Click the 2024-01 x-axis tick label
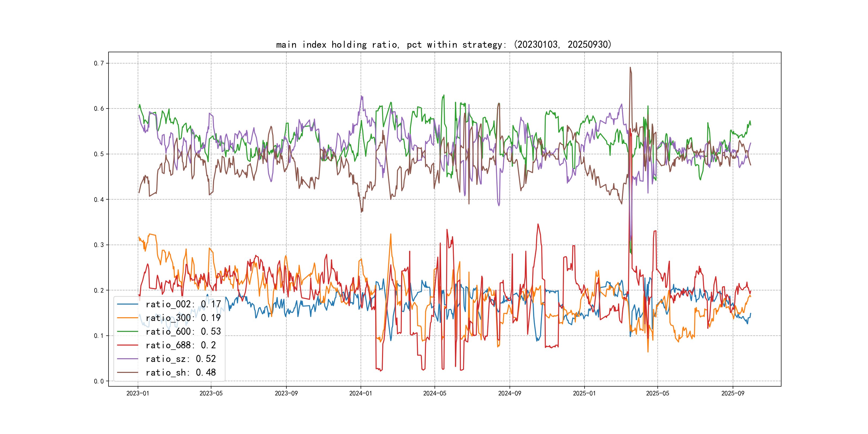 point(361,393)
